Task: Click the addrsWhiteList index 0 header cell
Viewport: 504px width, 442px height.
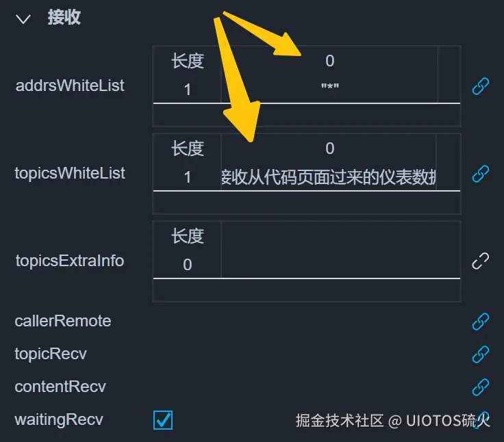Action: 329,61
